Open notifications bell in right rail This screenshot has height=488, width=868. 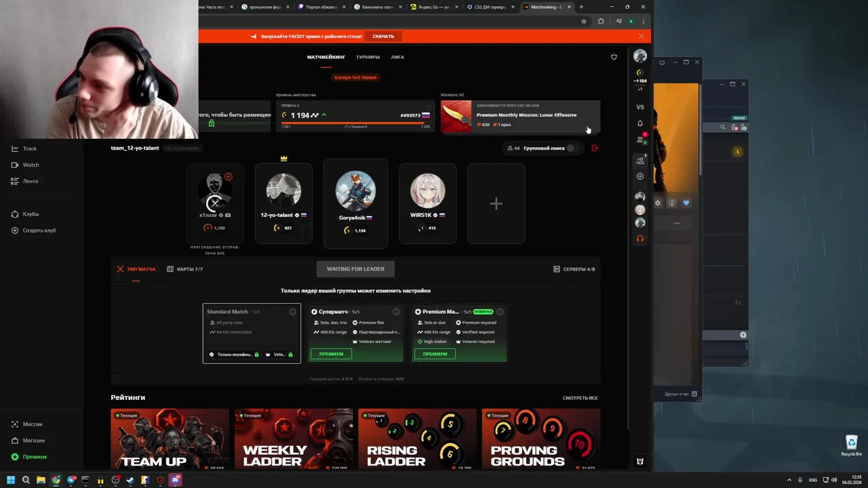click(640, 123)
